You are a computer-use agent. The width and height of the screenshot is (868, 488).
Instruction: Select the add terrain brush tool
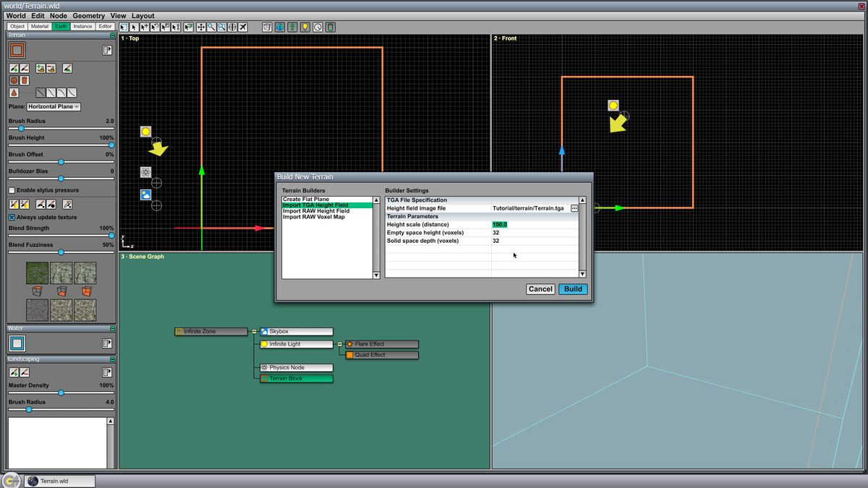[12, 69]
